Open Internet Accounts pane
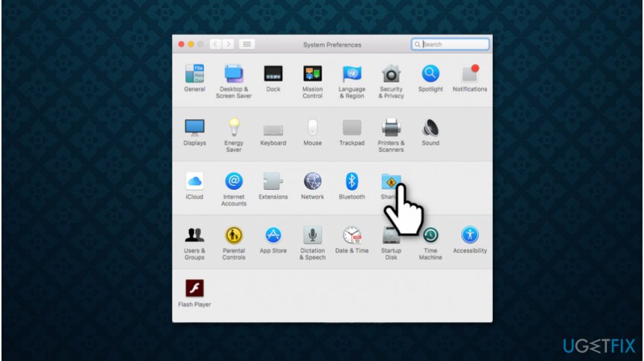Image resolution: width=644 pixels, height=361 pixels. pos(234,181)
